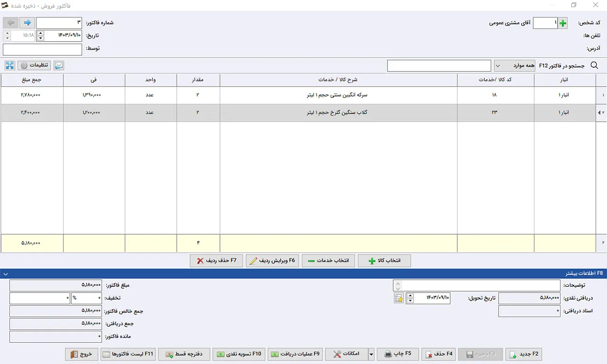Viewport: 607px width, 364px height.
Task: Click the green plus beside کد شخص
Action: click(562, 23)
